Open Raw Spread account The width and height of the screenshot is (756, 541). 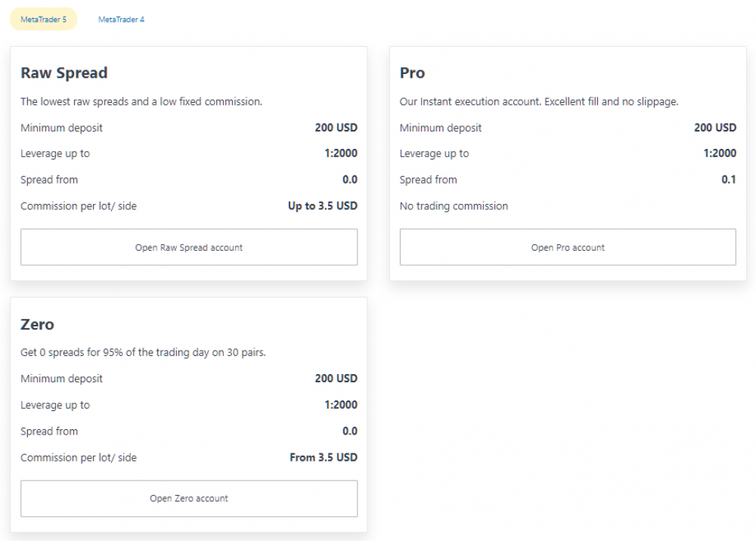[189, 247]
